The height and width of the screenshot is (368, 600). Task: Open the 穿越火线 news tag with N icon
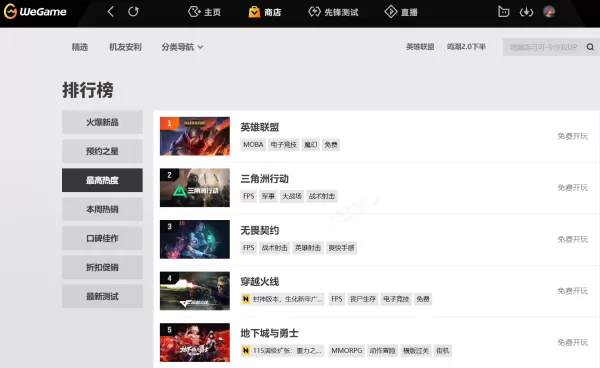[x=282, y=299]
